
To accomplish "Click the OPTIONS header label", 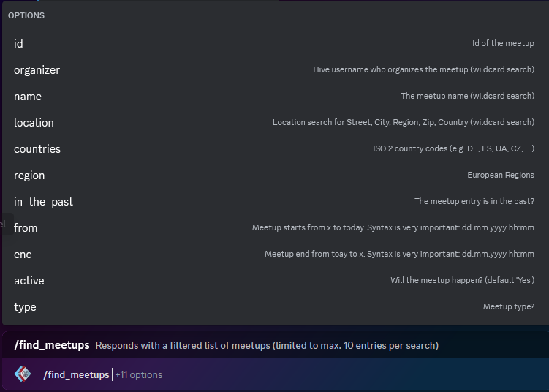I will point(26,15).
